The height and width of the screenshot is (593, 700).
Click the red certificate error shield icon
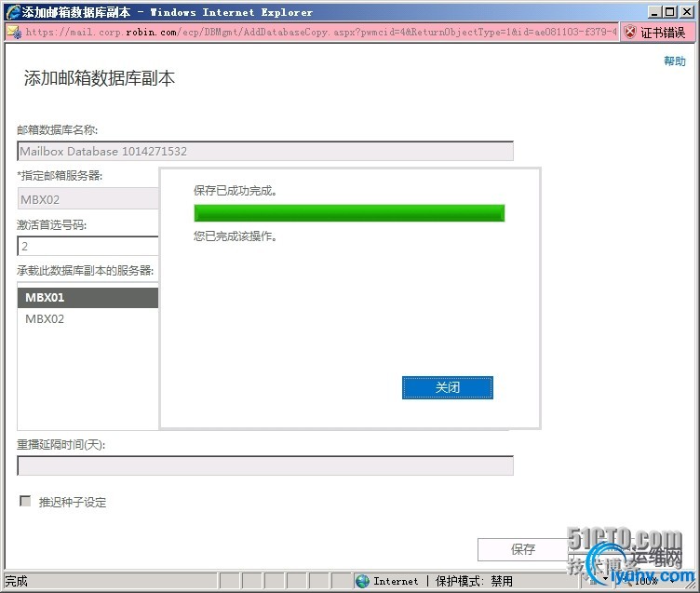[630, 33]
